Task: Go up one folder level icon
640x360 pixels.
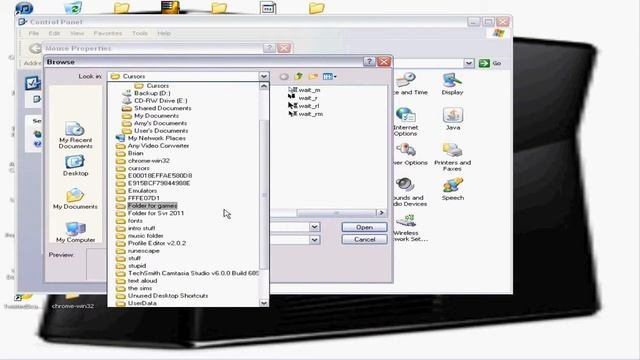Action: 298,76
